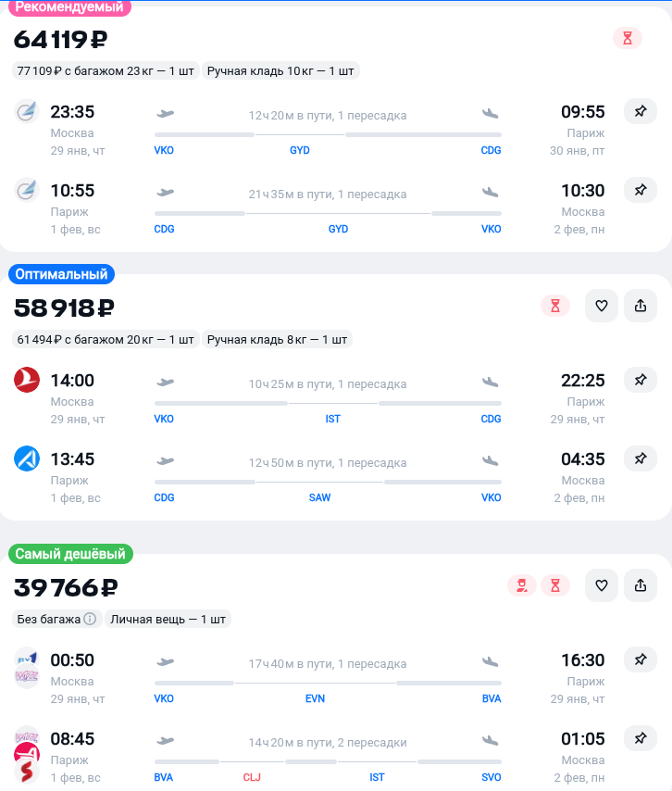Click the "Самый дешёвый" badge
Image resolution: width=672 pixels, height=791 pixels.
(70, 554)
